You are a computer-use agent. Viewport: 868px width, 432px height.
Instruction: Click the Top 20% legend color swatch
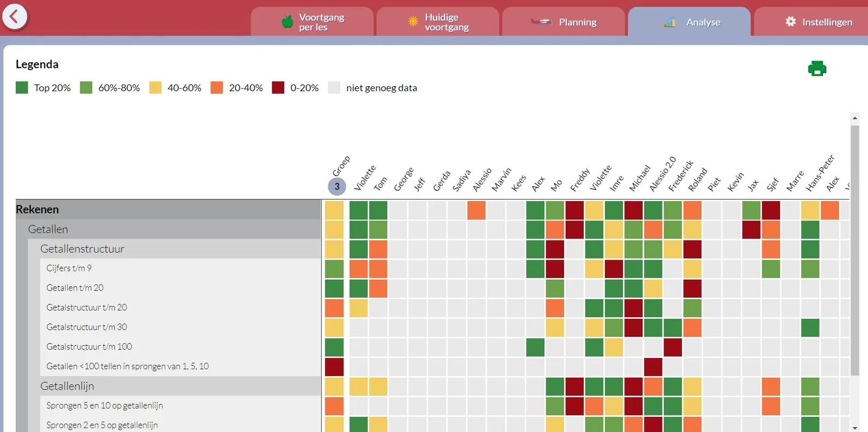[x=22, y=88]
